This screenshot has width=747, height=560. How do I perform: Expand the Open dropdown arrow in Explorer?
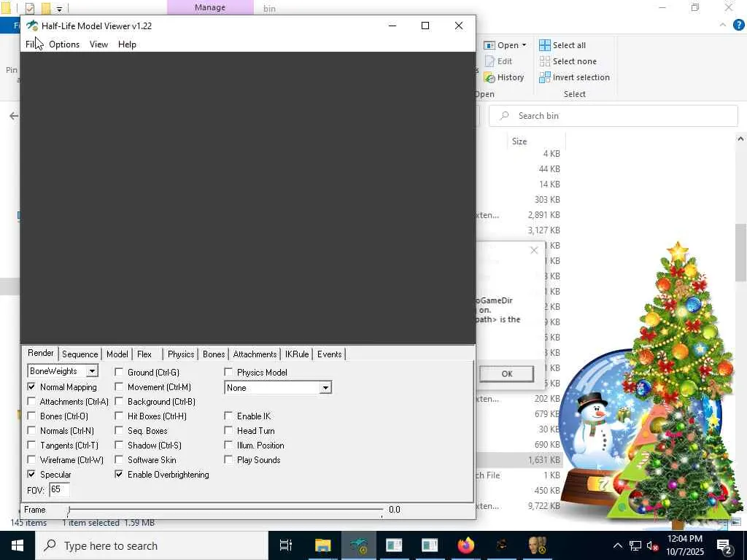(524, 45)
